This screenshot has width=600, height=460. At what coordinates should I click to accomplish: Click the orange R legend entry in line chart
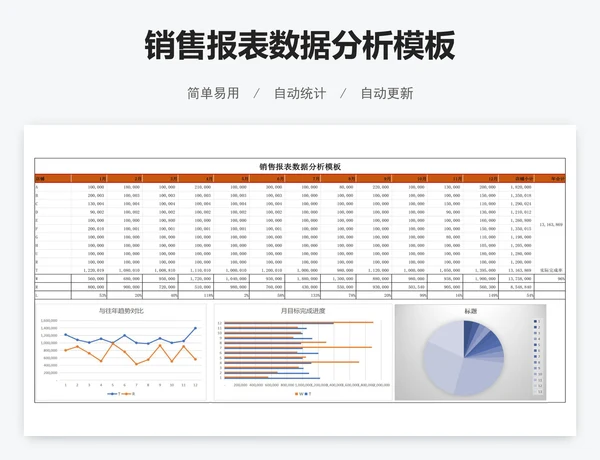click(129, 394)
